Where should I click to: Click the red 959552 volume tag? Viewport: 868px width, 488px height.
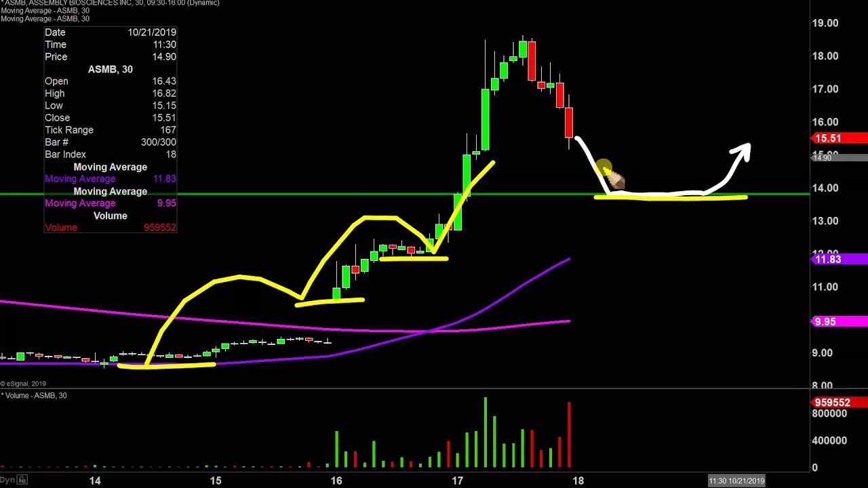840,403
